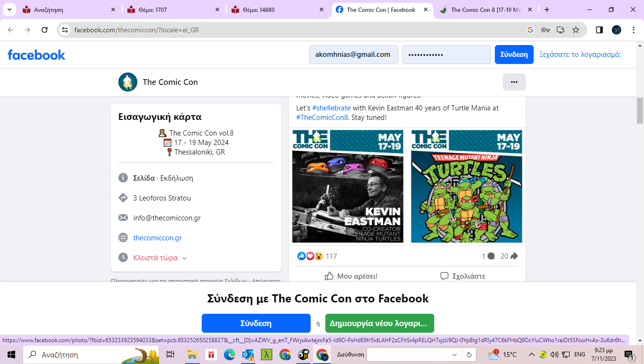644x364 pixels.
Task: Open the Kevin Eastman post image
Action: 348,186
